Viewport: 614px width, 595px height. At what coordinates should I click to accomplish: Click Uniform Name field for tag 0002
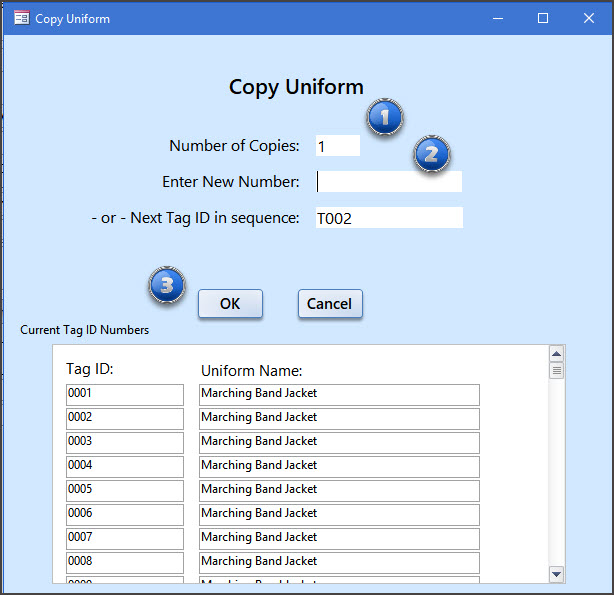[x=339, y=418]
